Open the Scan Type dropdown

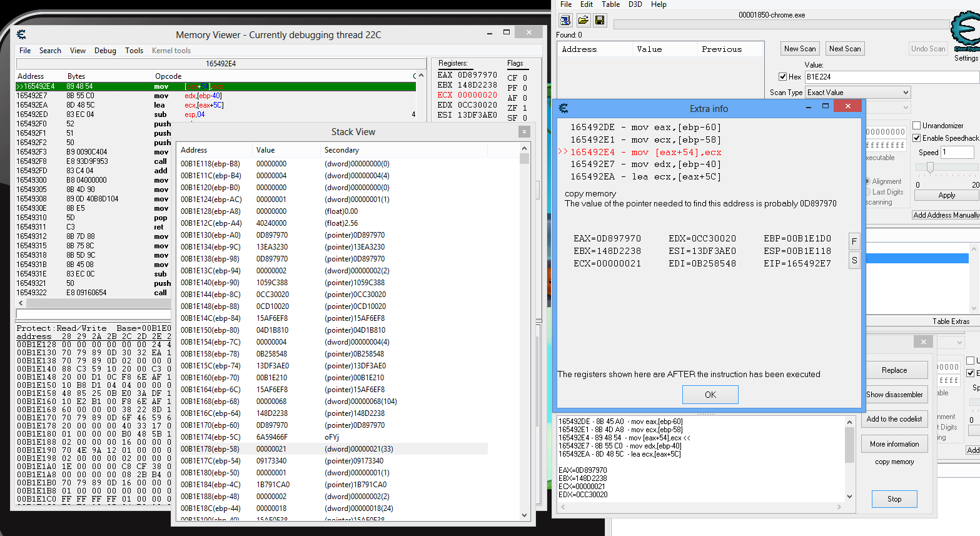click(857, 93)
